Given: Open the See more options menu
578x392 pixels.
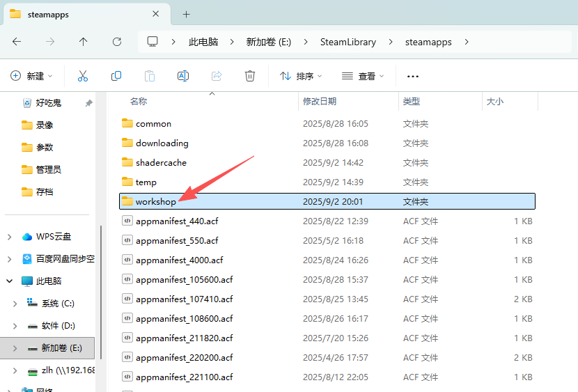Looking at the screenshot, I should (x=413, y=76).
